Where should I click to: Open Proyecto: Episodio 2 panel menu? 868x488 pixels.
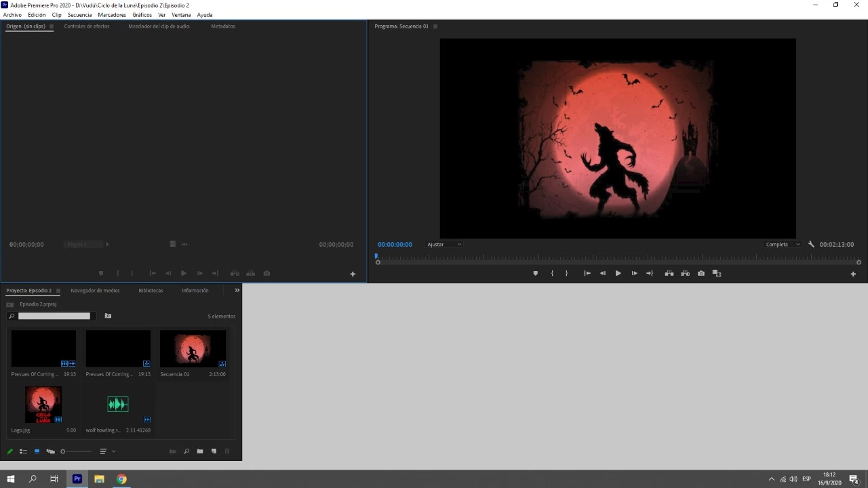click(58, 291)
